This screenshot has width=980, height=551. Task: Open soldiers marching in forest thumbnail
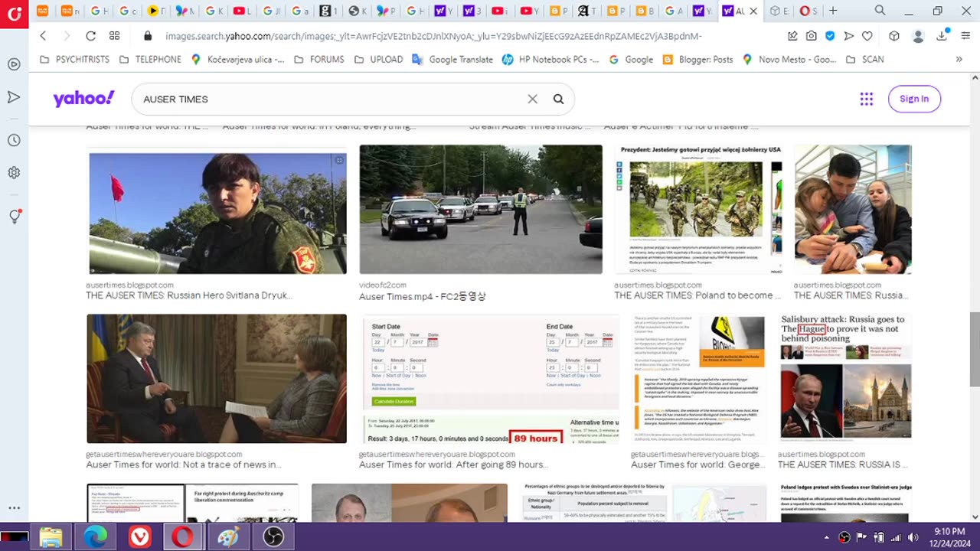click(x=700, y=209)
